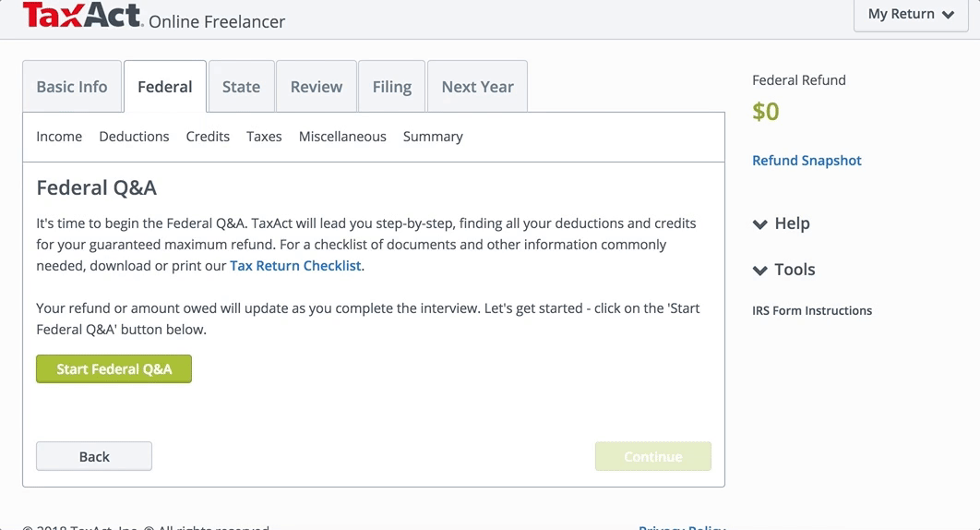Screen dimensions: 980x530
Task: Click the Online Freelancer product title
Action: (x=217, y=22)
